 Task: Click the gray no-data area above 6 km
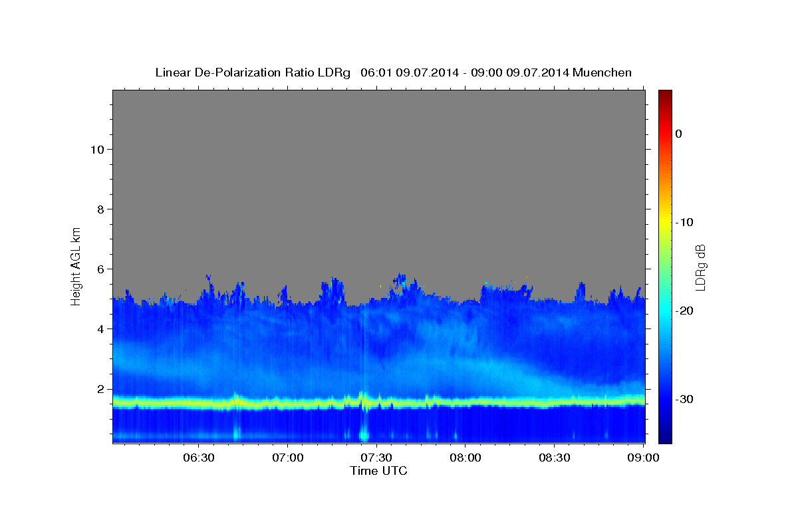(x=378, y=180)
